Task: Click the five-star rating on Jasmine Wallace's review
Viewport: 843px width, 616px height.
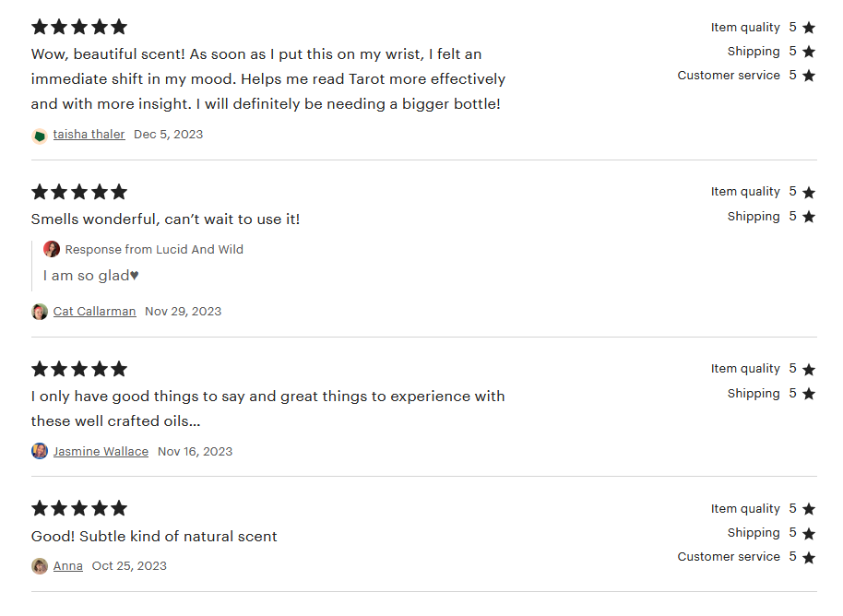Action: click(x=79, y=369)
